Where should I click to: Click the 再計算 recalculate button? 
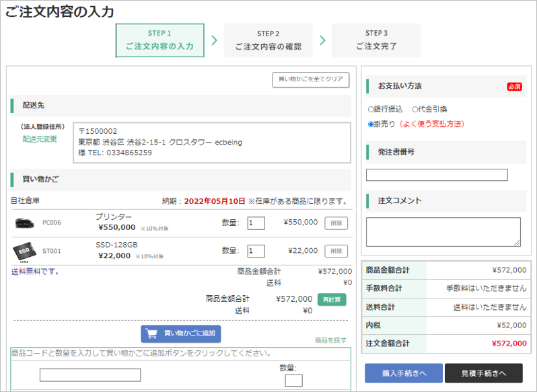click(x=332, y=299)
